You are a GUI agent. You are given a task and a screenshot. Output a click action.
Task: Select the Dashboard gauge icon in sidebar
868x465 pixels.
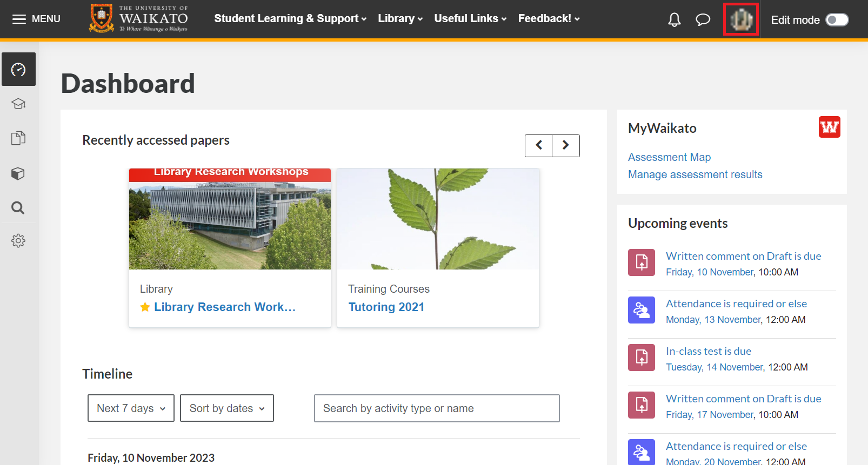point(18,69)
